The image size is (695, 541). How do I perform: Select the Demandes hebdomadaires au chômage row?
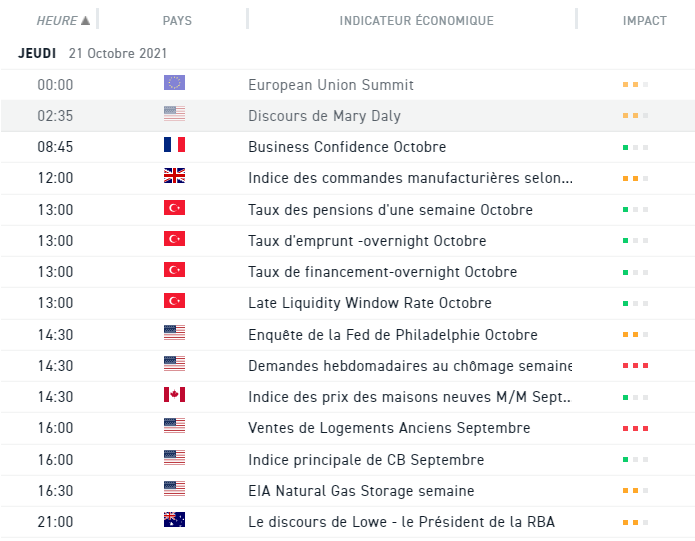(x=409, y=366)
